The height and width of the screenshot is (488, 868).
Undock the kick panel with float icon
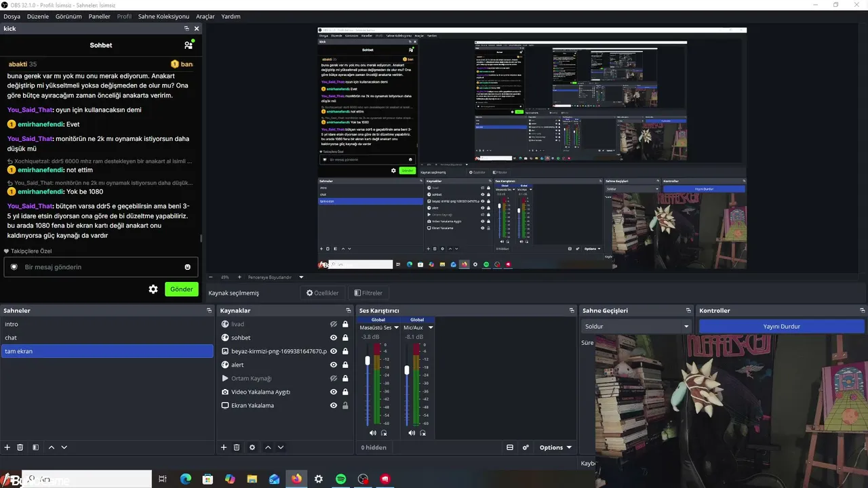click(186, 28)
